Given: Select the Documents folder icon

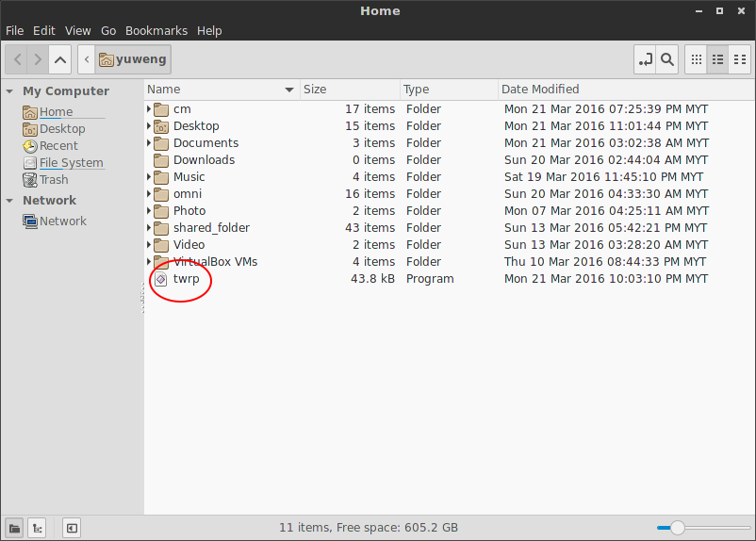Looking at the screenshot, I should point(161,143).
